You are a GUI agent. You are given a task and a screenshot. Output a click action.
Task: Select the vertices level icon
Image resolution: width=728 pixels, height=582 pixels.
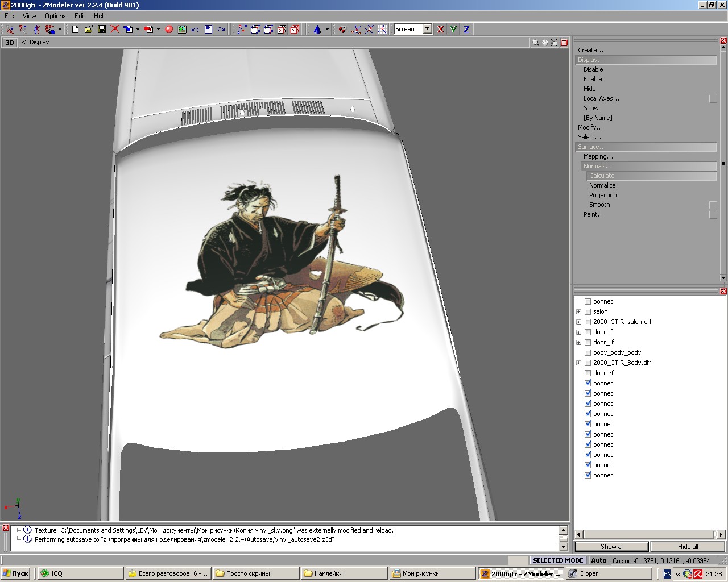[242, 29]
